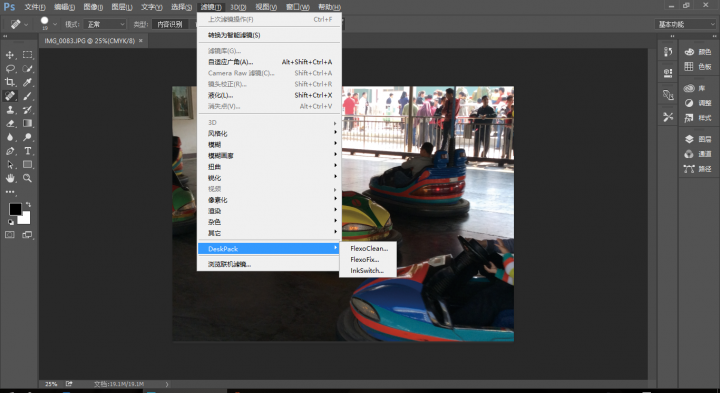This screenshot has width=720, height=393.
Task: Click the black foreground color swatch
Action: point(15,209)
